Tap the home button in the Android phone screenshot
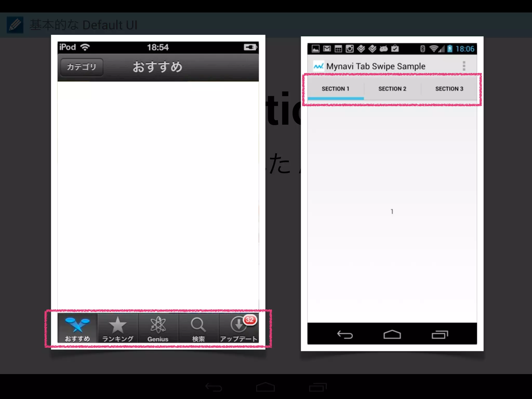This screenshot has width=532, height=399. pos(392,335)
